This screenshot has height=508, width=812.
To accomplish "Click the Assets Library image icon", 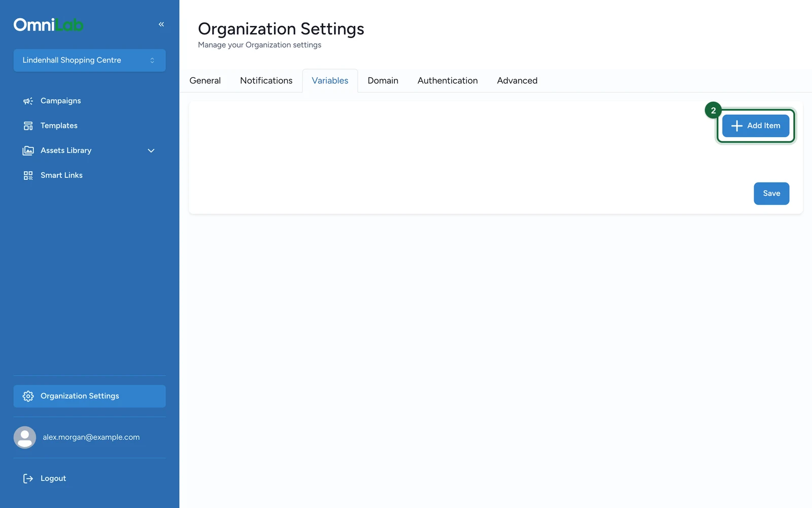I will (x=28, y=151).
